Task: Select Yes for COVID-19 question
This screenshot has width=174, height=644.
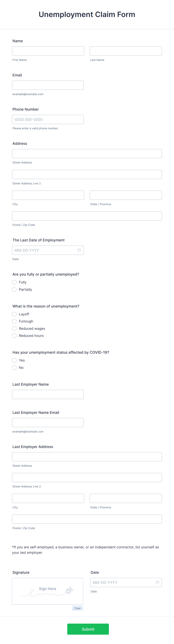Action: coord(14,360)
